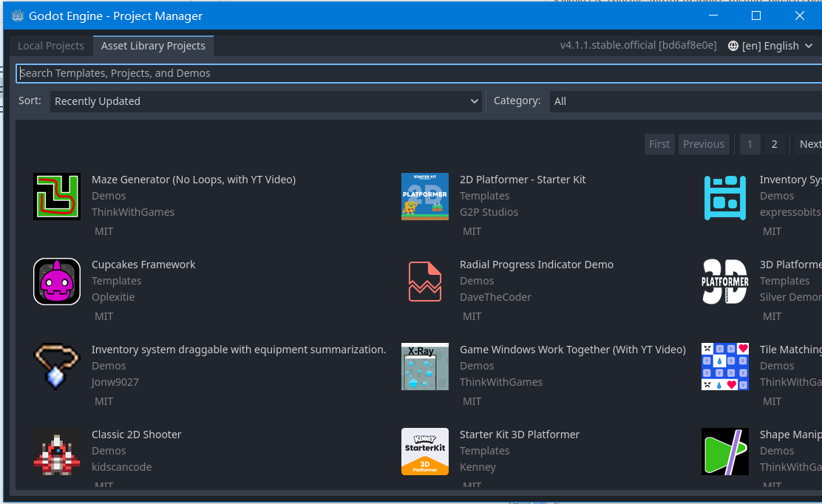
Task: Switch to the Local Projects tab
Action: (50, 45)
